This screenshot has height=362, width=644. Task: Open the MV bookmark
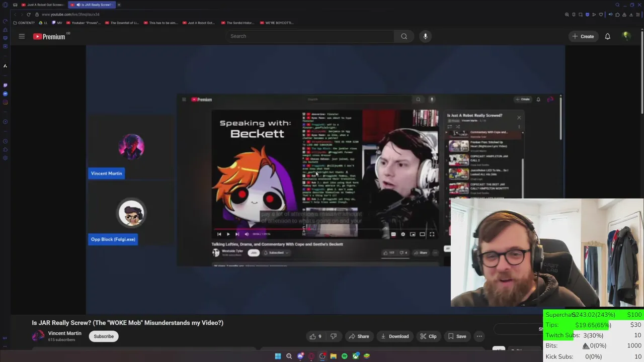(x=57, y=23)
